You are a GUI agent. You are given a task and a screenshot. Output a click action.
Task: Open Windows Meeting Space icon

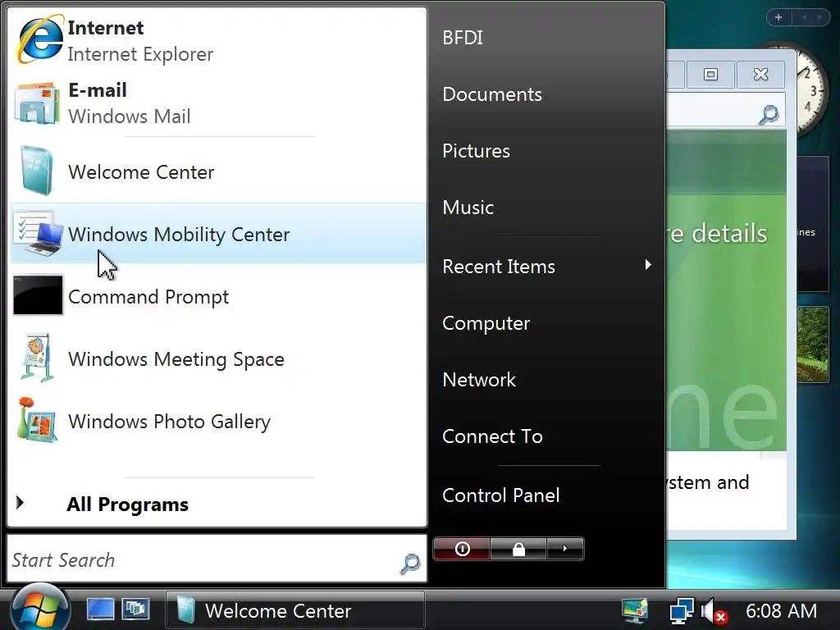[x=38, y=358]
